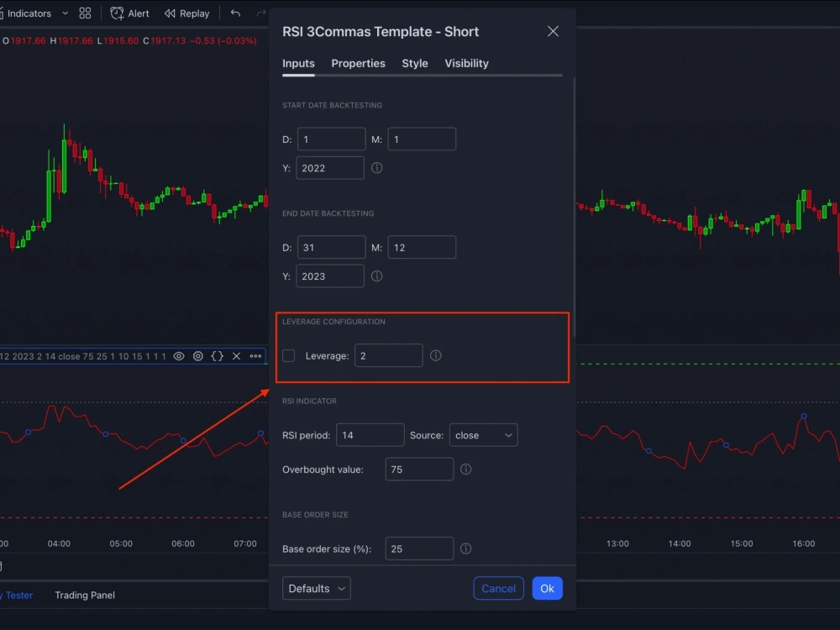Edit the Overbought value field

[419, 470]
